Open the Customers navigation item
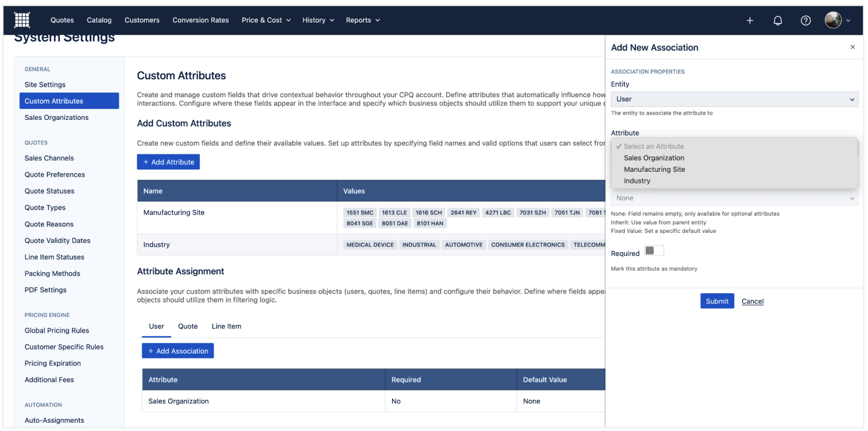Viewport: 868px width, 431px height. (142, 20)
